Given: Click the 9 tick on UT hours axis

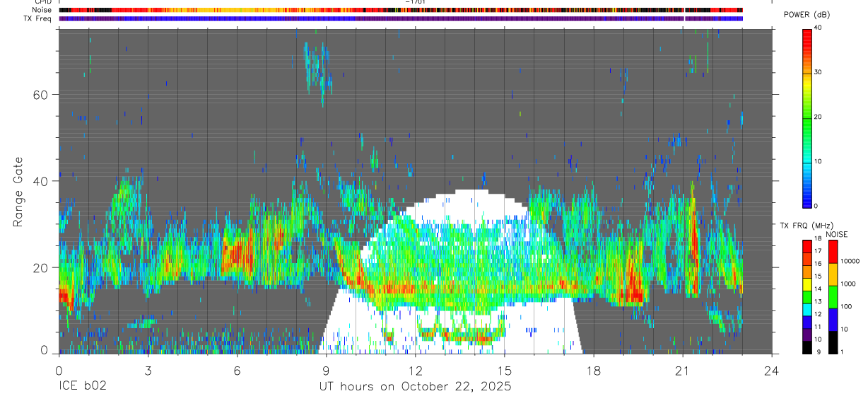Looking at the screenshot, I should [x=326, y=371].
